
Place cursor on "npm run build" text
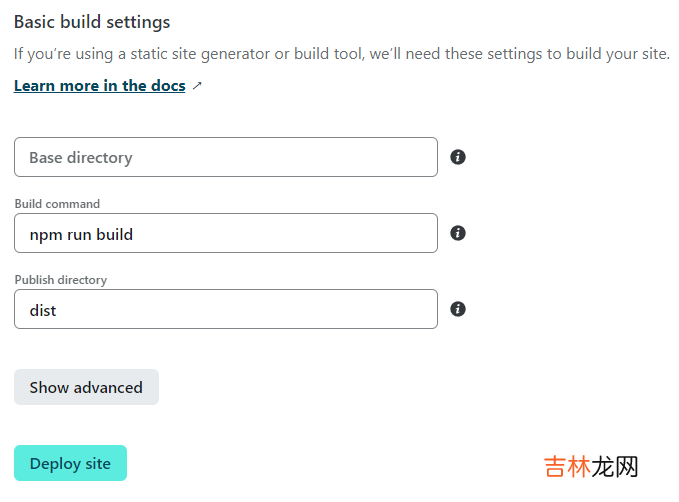point(81,234)
